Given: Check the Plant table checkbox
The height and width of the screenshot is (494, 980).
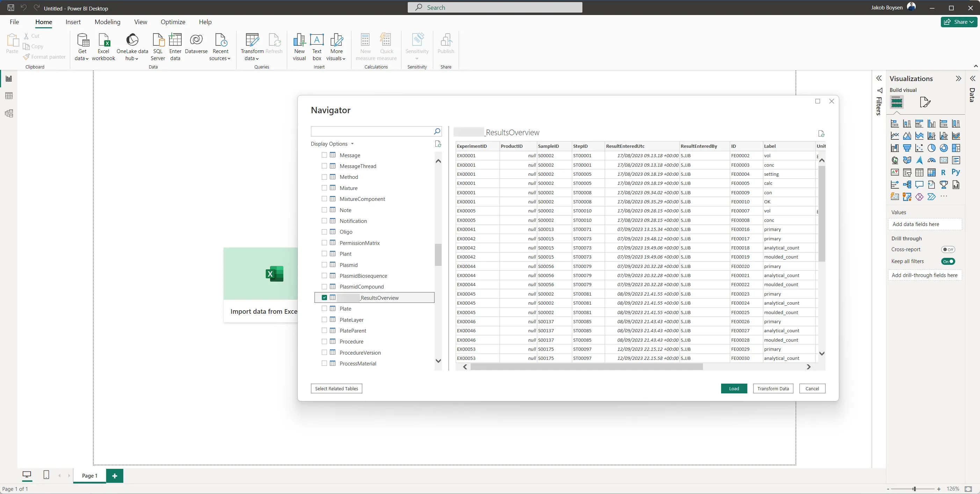Looking at the screenshot, I should pos(325,253).
